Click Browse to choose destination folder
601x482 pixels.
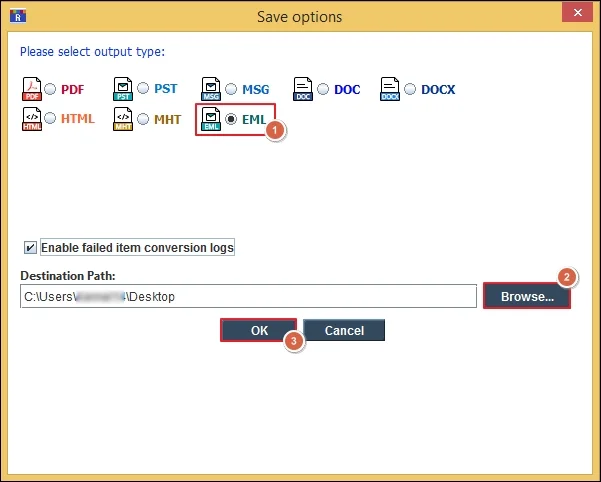pyautogui.click(x=527, y=296)
